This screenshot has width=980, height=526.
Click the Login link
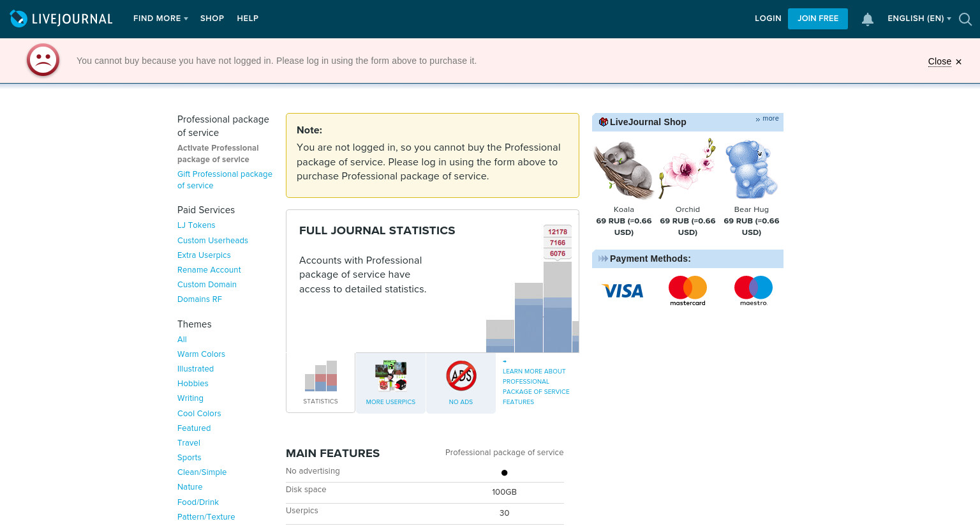pyautogui.click(x=768, y=19)
